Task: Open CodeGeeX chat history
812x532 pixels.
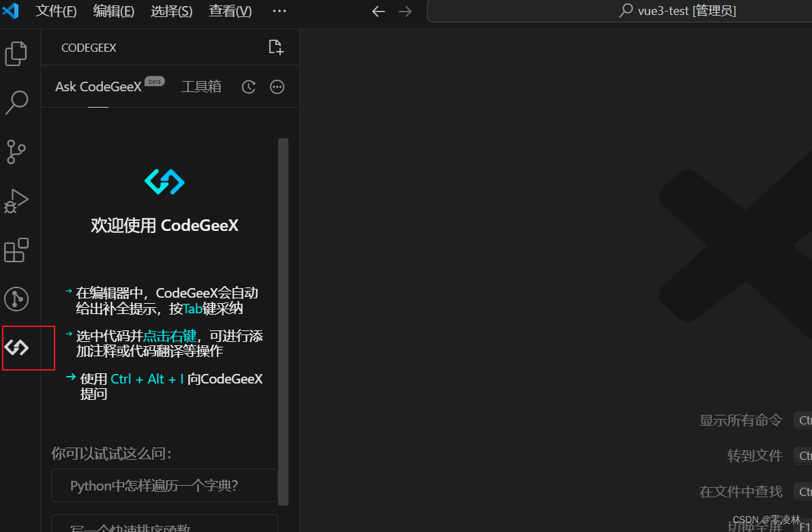Action: (x=249, y=87)
